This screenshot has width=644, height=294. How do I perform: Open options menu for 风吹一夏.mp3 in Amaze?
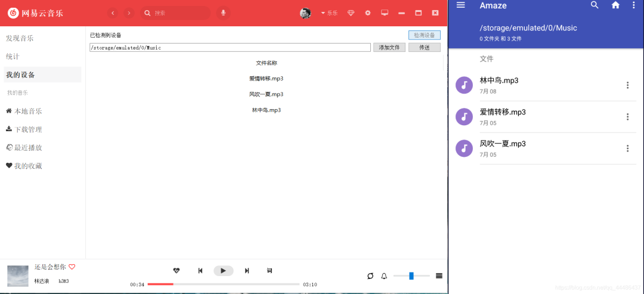pos(627,148)
